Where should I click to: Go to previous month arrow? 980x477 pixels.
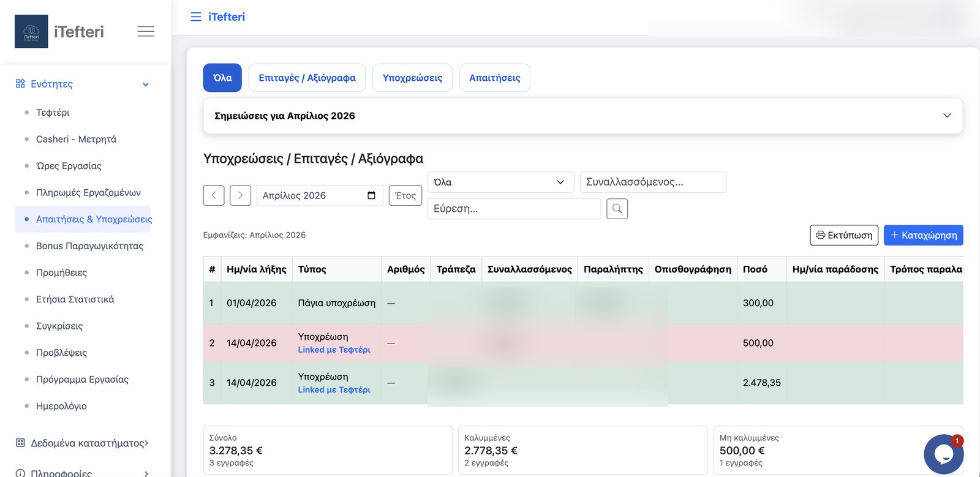click(214, 195)
